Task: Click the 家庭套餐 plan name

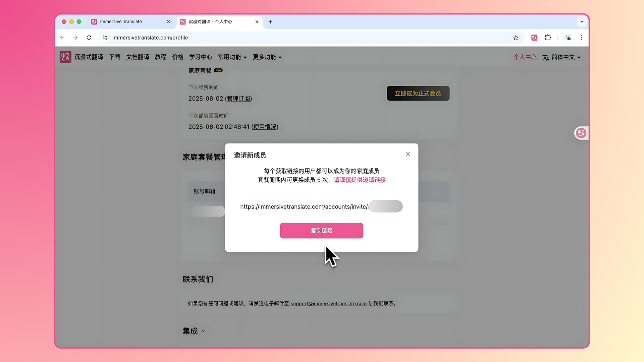Action: tap(200, 71)
